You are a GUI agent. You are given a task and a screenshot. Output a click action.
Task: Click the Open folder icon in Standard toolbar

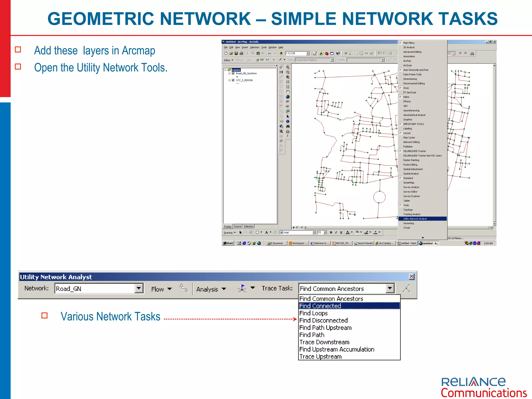click(231, 54)
